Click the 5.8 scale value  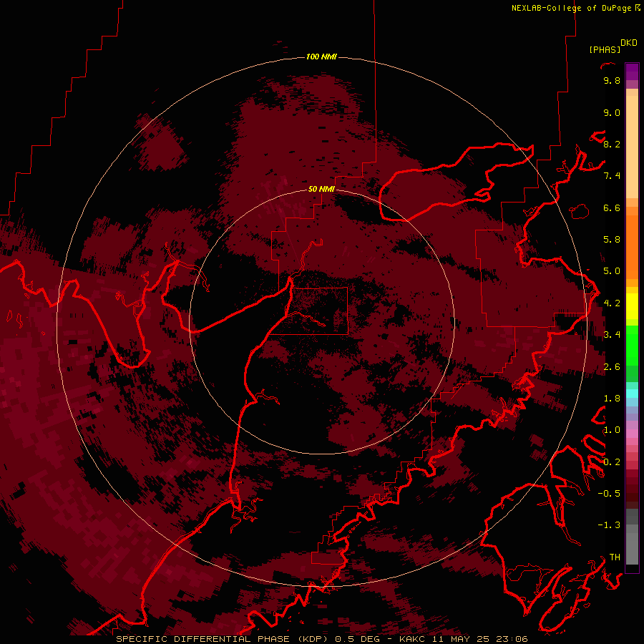coord(612,240)
